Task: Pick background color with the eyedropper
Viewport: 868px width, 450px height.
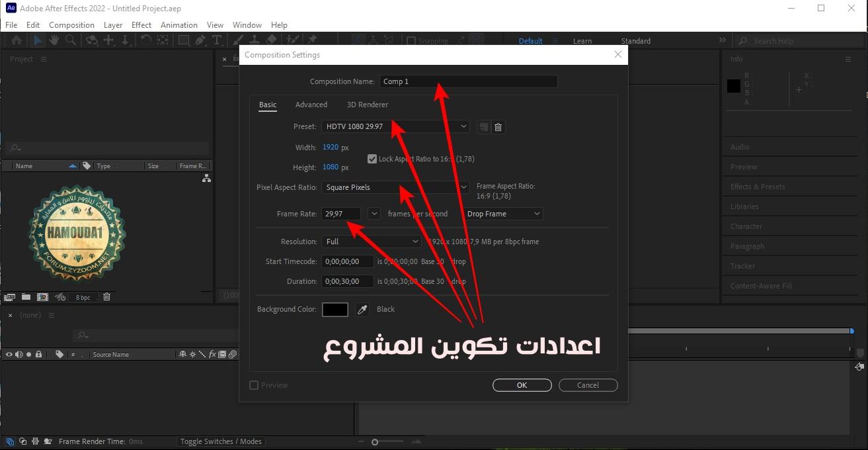Action: pyautogui.click(x=362, y=309)
